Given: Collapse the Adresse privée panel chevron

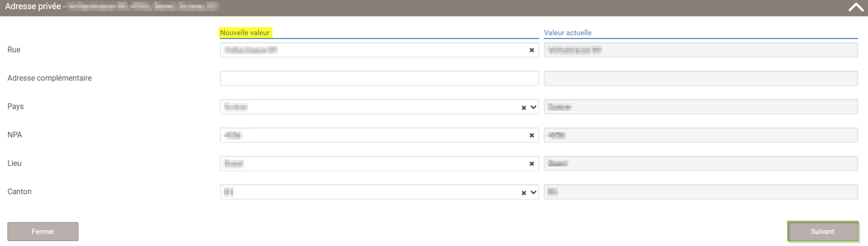Looking at the screenshot, I should coord(854,8).
